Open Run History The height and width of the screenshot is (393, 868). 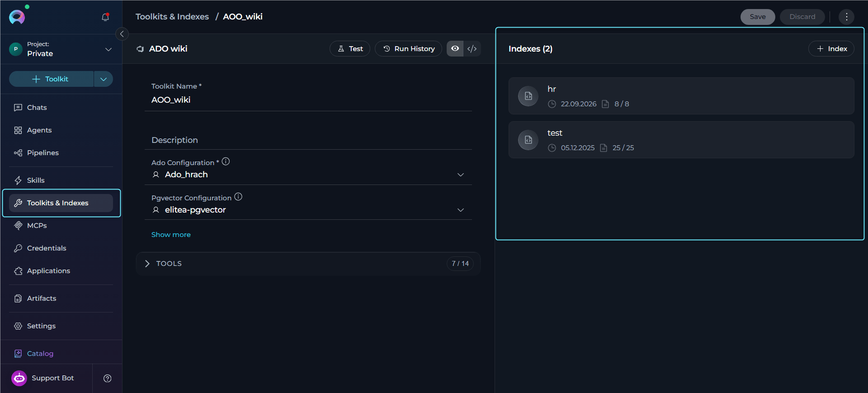[408, 49]
